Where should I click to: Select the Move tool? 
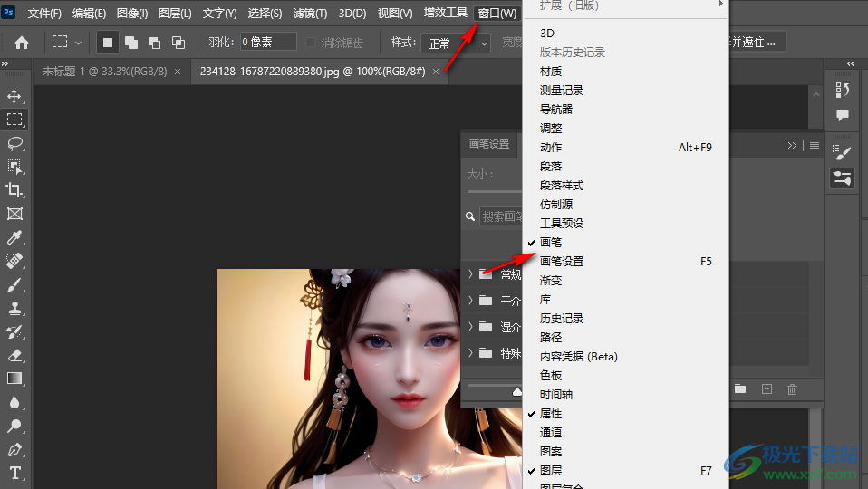tap(14, 96)
